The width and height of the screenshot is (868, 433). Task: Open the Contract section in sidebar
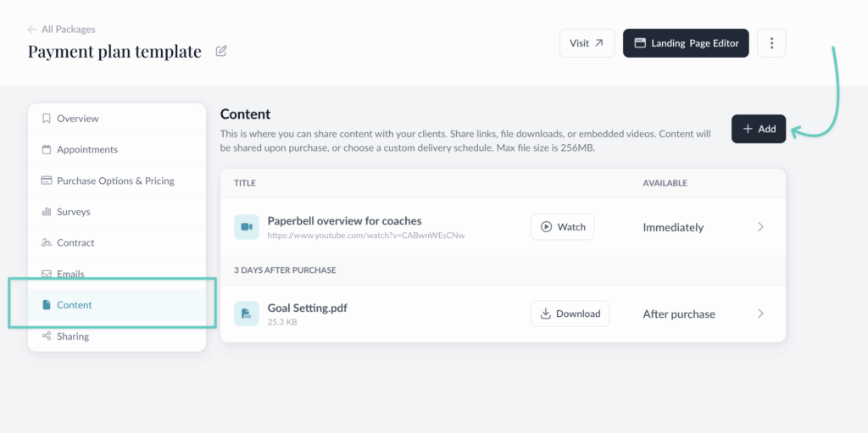tap(75, 242)
